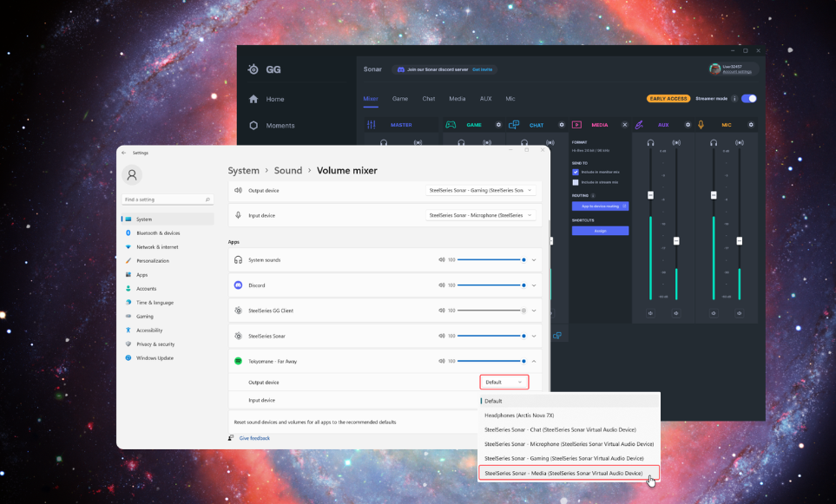Expand the System sounds app row

click(x=534, y=260)
